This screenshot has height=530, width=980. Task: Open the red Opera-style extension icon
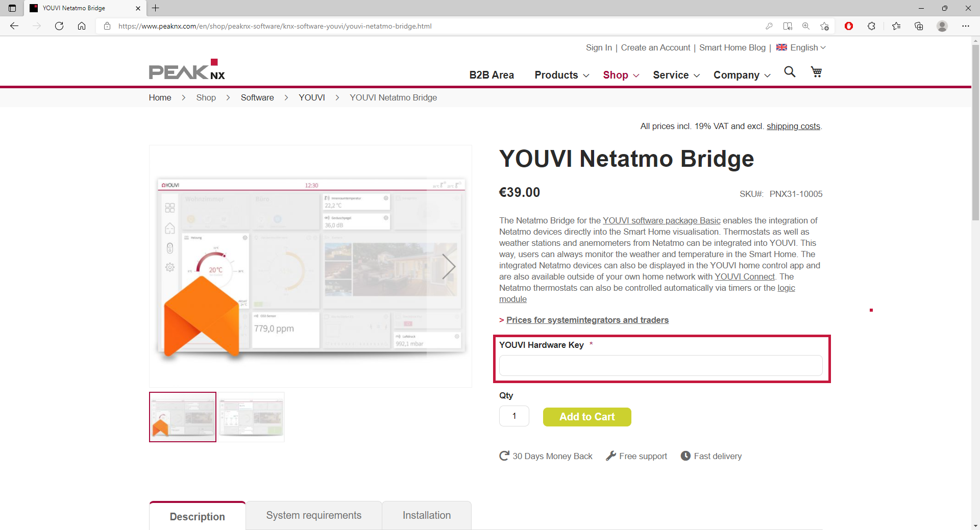pos(849,26)
